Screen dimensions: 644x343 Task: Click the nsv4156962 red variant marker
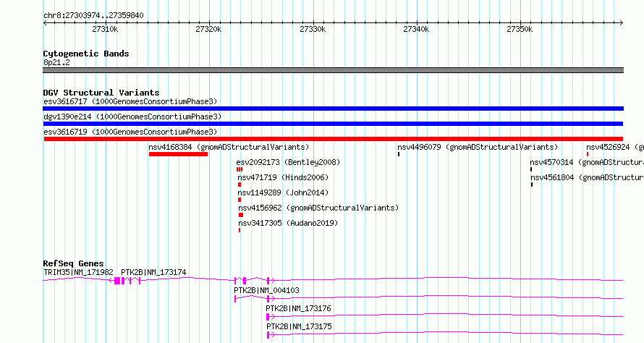(241, 215)
